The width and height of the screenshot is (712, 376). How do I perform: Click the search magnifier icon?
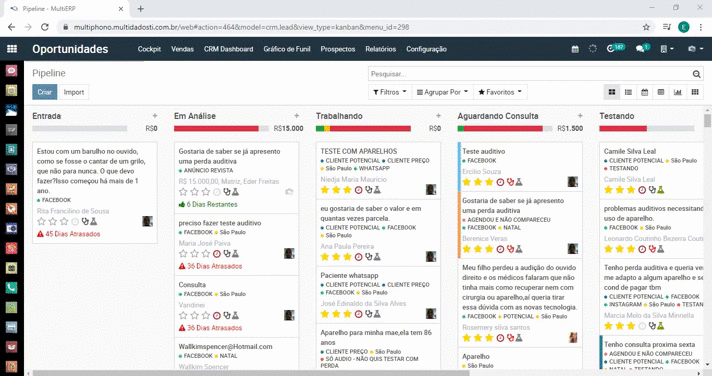(696, 74)
